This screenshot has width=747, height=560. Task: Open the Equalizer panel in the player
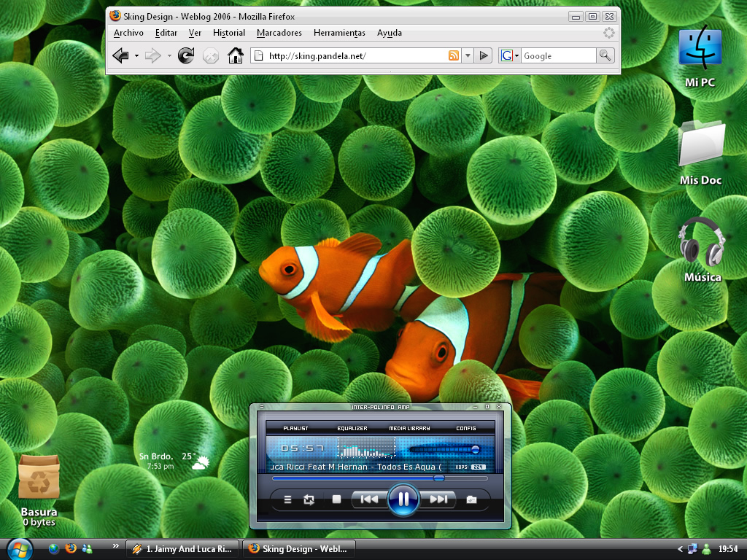pyautogui.click(x=352, y=428)
